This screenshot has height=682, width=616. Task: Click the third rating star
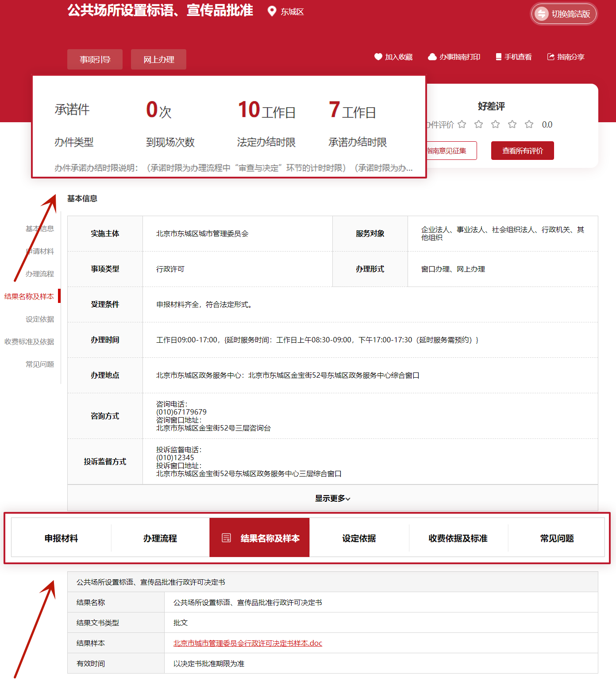tap(496, 124)
